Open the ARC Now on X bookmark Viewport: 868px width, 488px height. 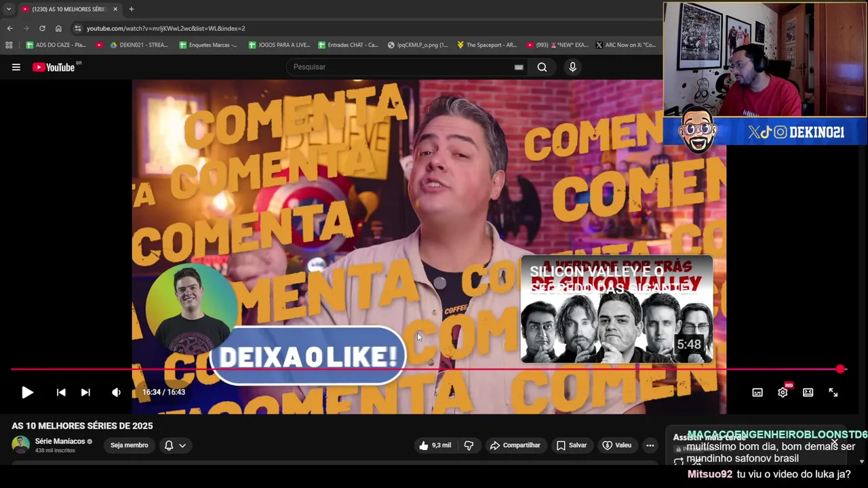tap(626, 45)
